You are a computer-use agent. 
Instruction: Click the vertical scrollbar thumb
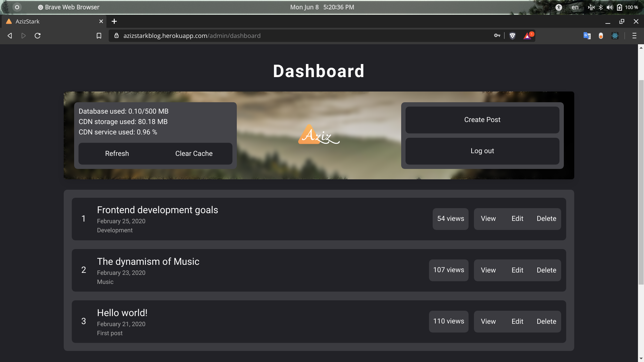point(641,182)
